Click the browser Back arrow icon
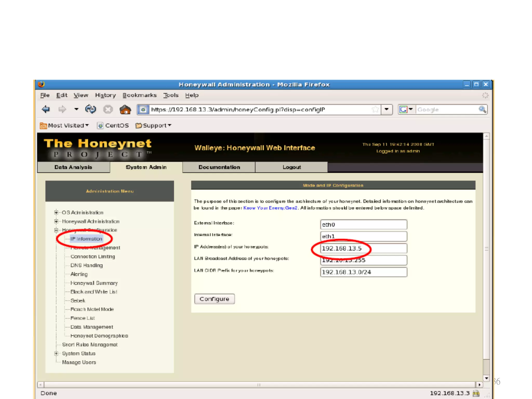The height and width of the screenshot is (399, 532). (x=46, y=109)
